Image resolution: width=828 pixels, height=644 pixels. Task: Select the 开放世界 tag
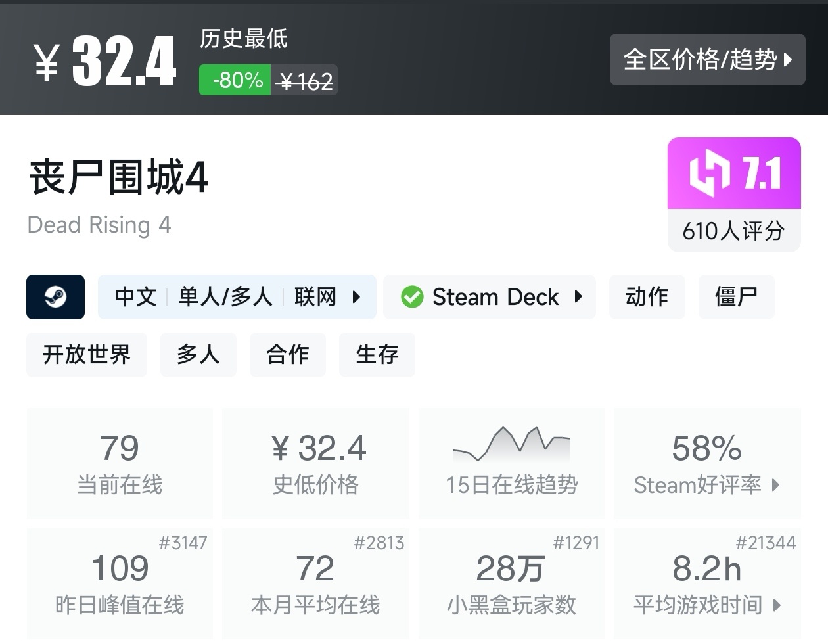pos(87,355)
